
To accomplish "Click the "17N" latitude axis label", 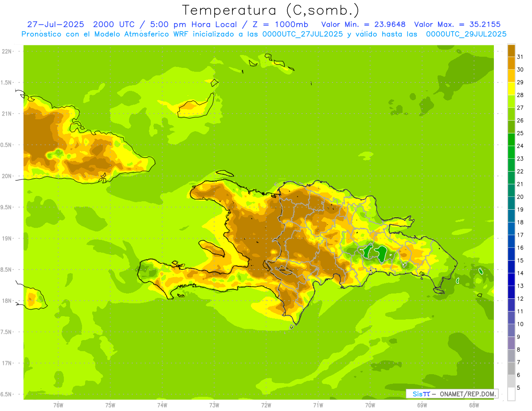I will pos(7,364).
